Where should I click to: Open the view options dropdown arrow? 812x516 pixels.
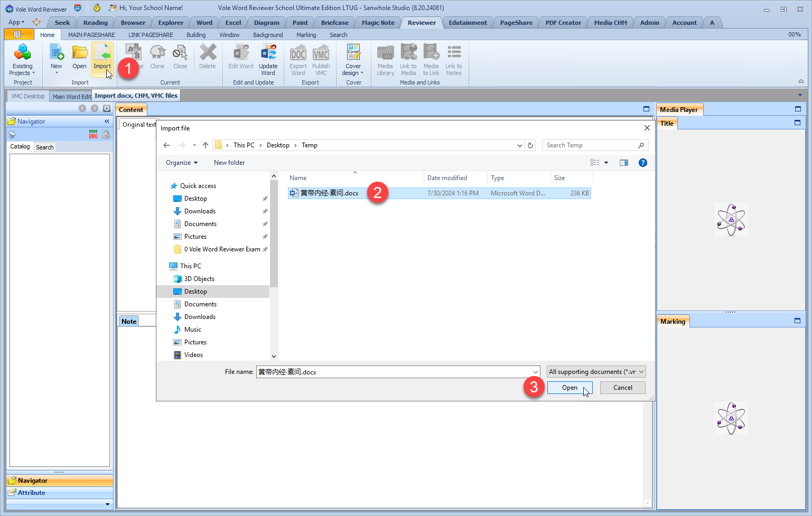coord(606,163)
